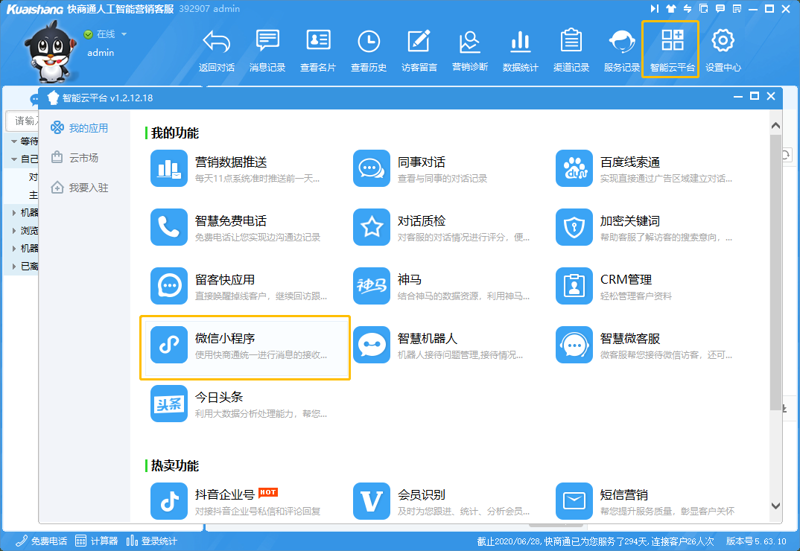This screenshot has width=800, height=551.
Task: Click the scrollbar up arrow in cloud platform
Action: (x=776, y=126)
